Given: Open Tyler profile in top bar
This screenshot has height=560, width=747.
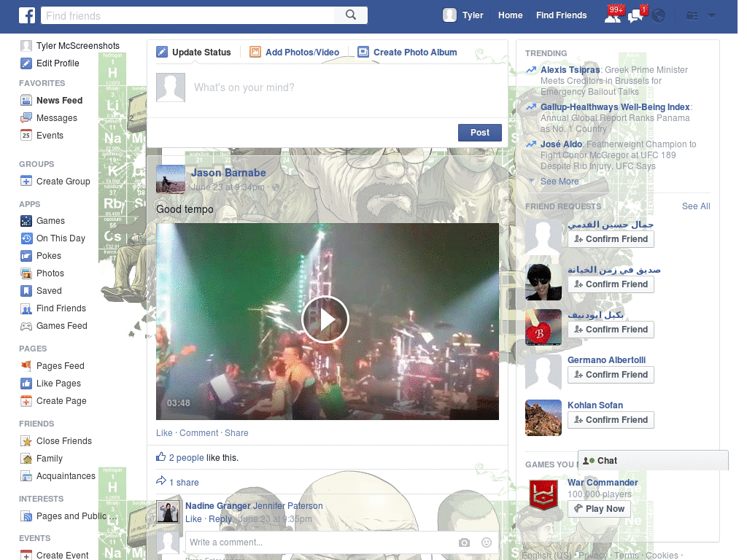Looking at the screenshot, I should pyautogui.click(x=463, y=15).
